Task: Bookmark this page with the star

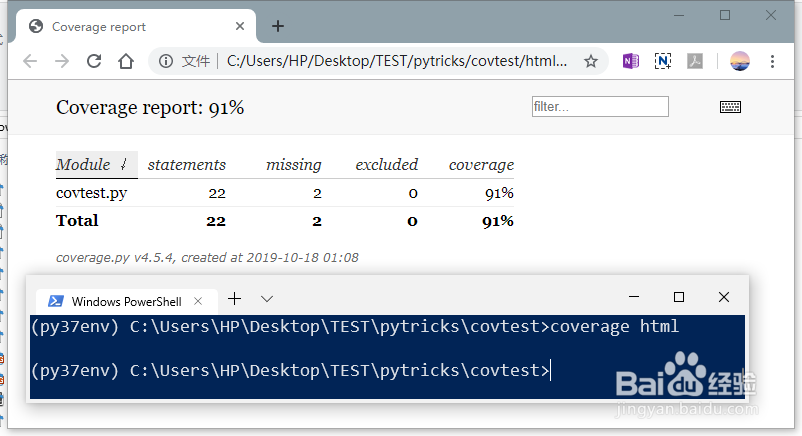Action: click(591, 61)
